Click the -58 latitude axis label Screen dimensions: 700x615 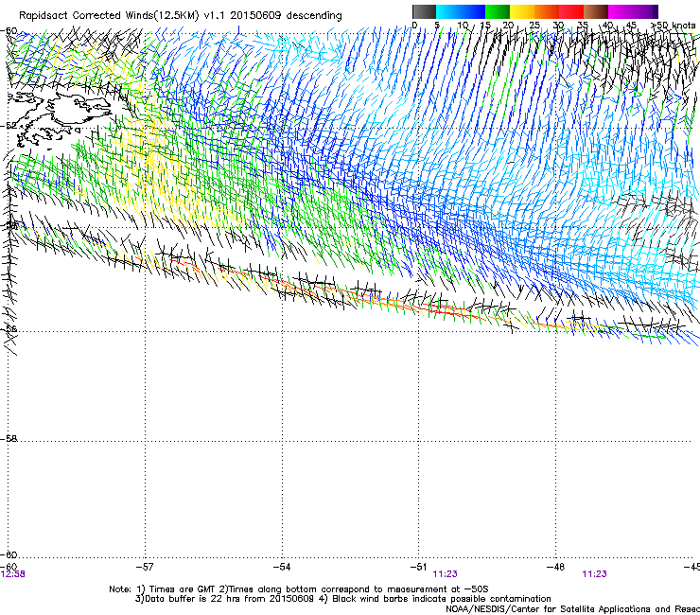pyautogui.click(x=9, y=439)
